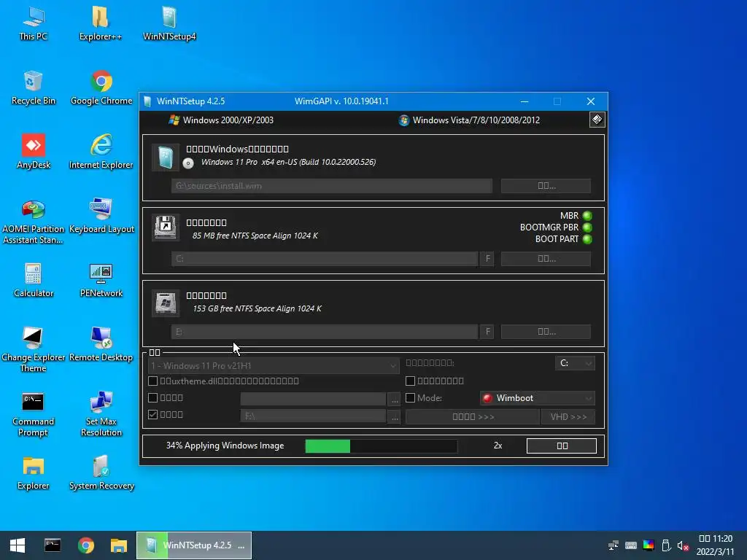Open the PENetwork desktop icon
The image size is (747, 560).
tap(101, 281)
